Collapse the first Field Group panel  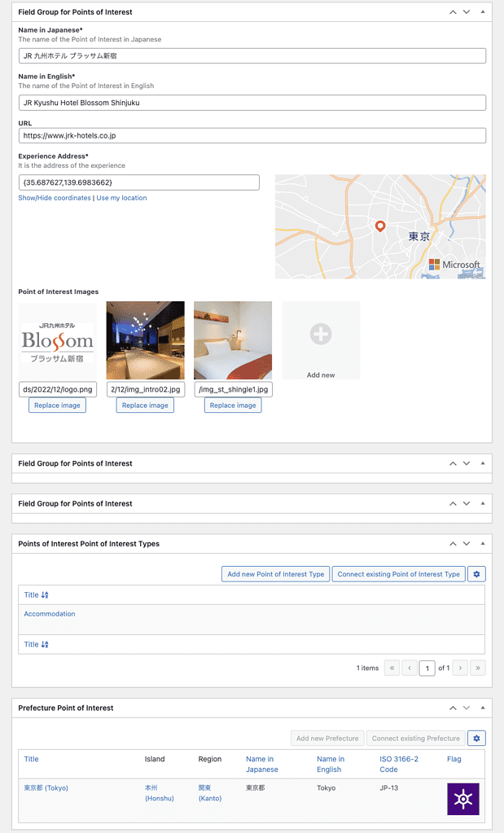coord(482,11)
